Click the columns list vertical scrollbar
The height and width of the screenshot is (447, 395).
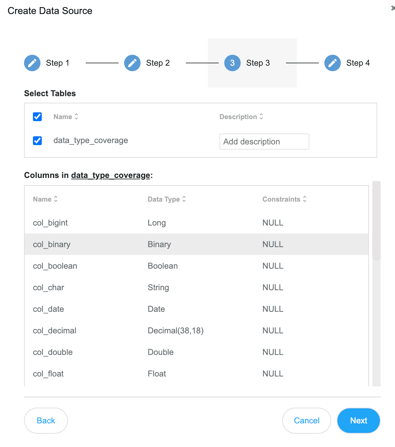(x=376, y=221)
